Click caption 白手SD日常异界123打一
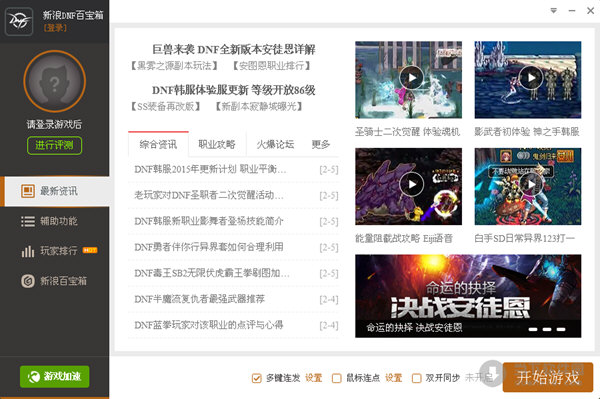The width and height of the screenshot is (600, 399). click(x=524, y=239)
